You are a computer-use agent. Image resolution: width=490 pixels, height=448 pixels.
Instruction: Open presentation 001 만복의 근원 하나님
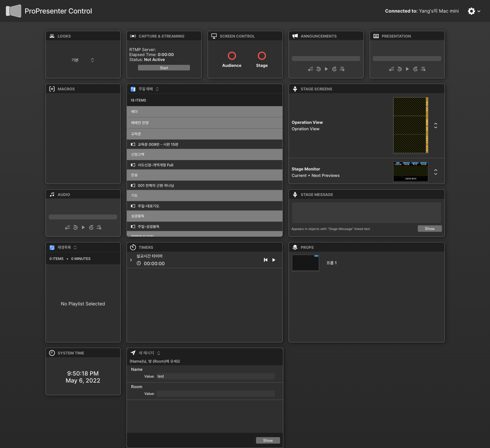coord(205,185)
